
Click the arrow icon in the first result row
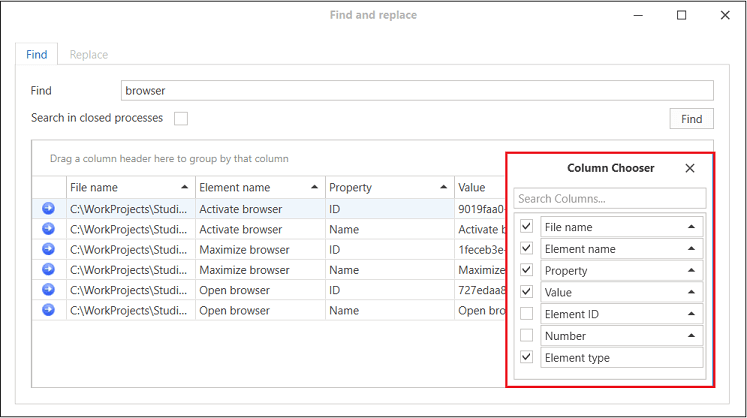[x=49, y=209]
